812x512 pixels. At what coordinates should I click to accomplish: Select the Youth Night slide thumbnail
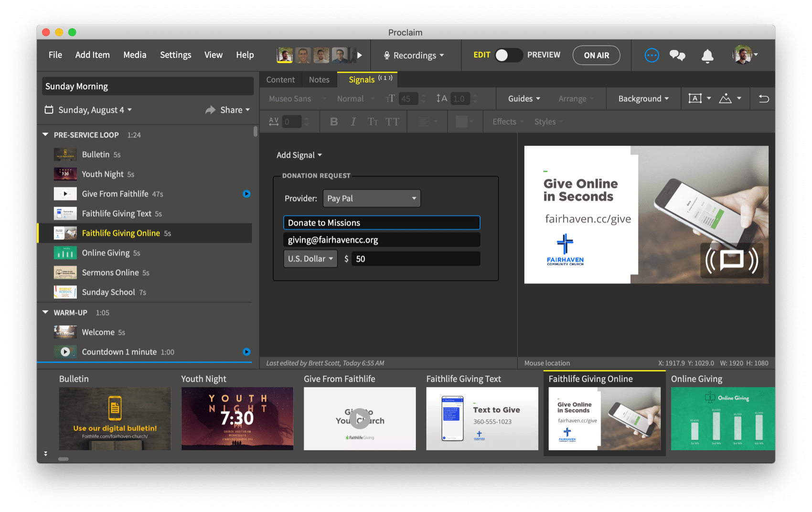[237, 418]
